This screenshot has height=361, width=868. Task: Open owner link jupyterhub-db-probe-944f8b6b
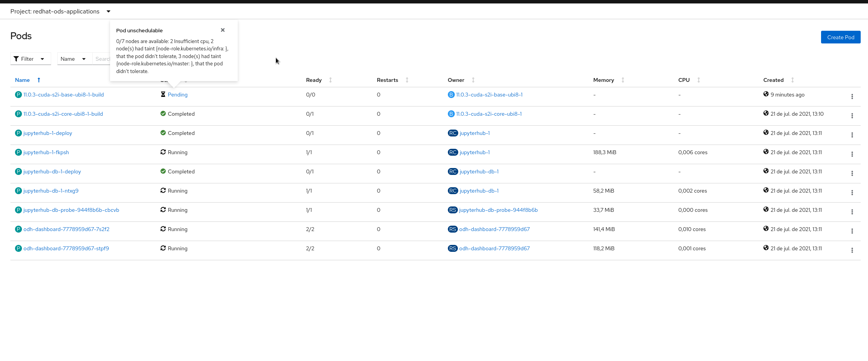click(x=498, y=210)
